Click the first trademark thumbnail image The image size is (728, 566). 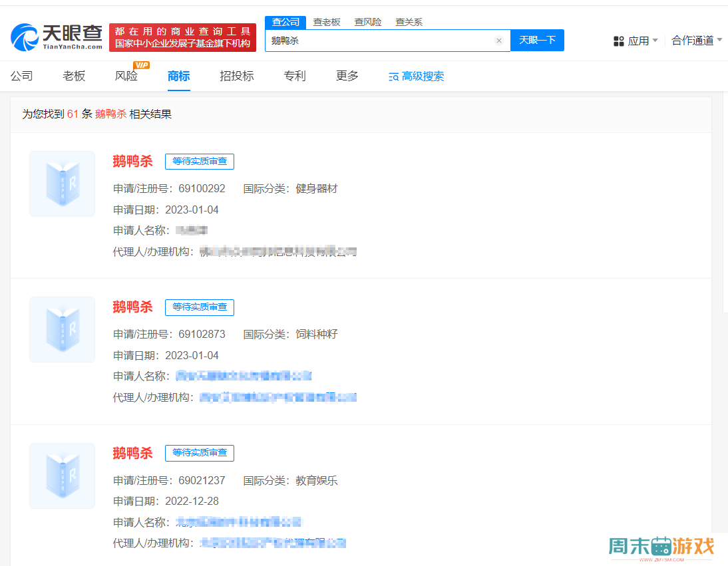click(63, 184)
